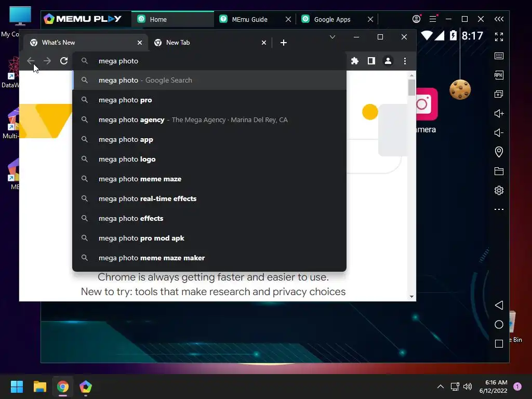Screen dimensions: 532x399
Task: Close the What's New tab
Action: click(x=139, y=43)
